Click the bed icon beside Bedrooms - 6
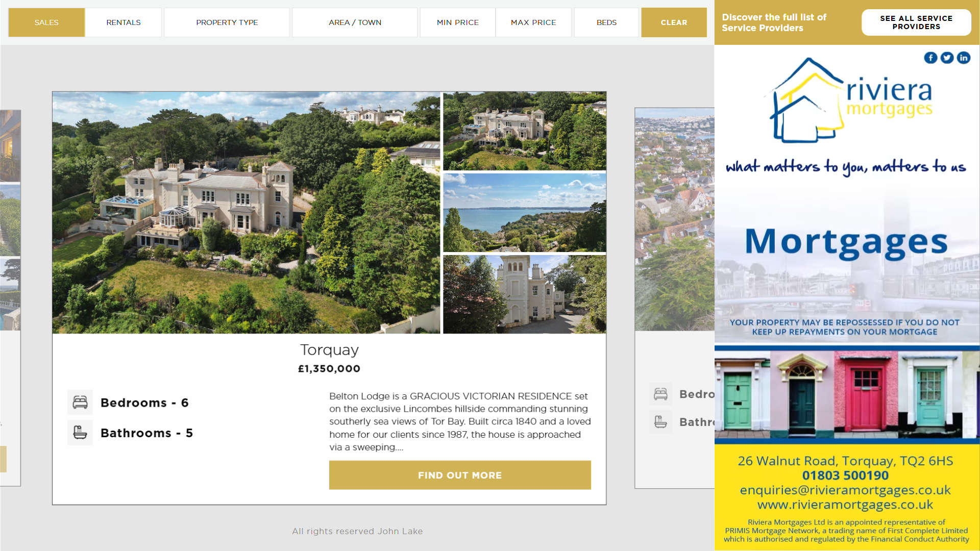 (80, 403)
